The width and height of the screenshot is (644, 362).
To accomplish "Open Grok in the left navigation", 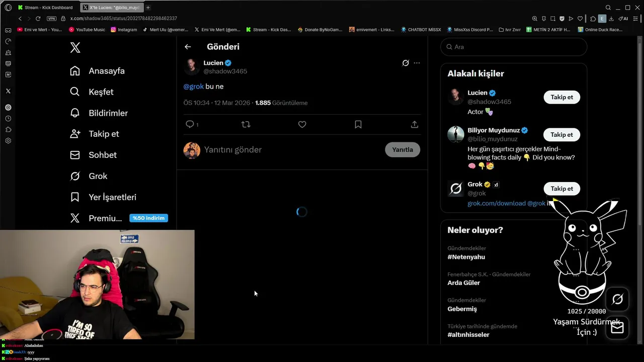I will click(89, 176).
